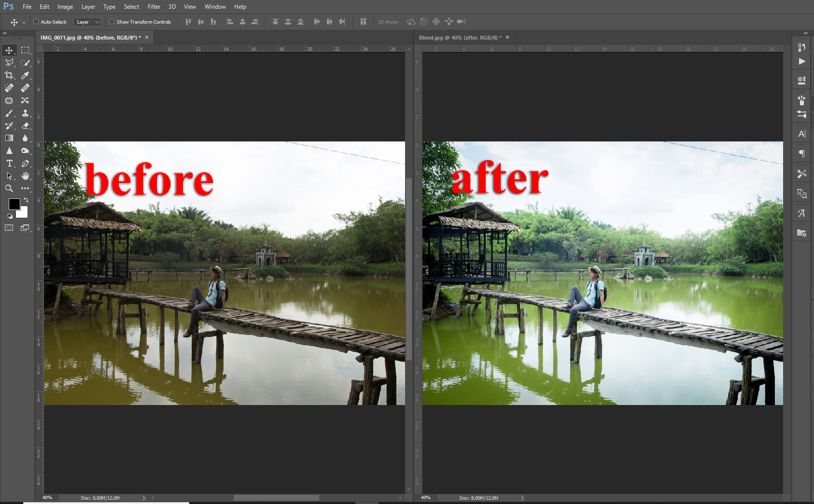The height and width of the screenshot is (504, 814).
Task: Activate the Zoom tool
Action: coord(9,188)
